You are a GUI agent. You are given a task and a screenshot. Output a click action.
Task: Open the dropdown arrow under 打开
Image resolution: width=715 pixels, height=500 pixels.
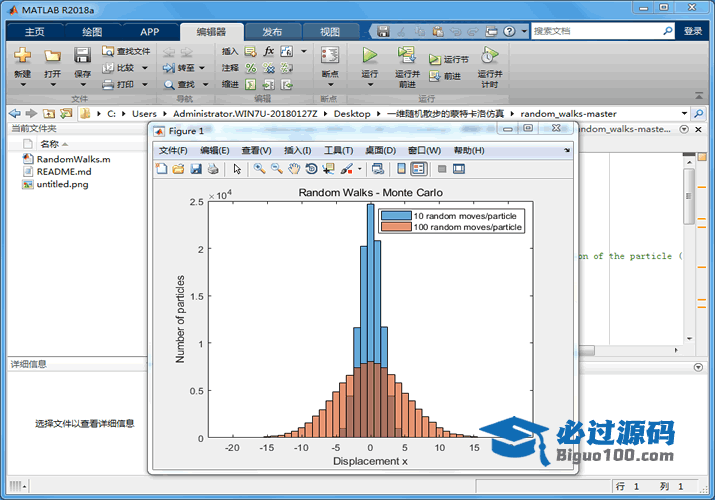point(52,84)
